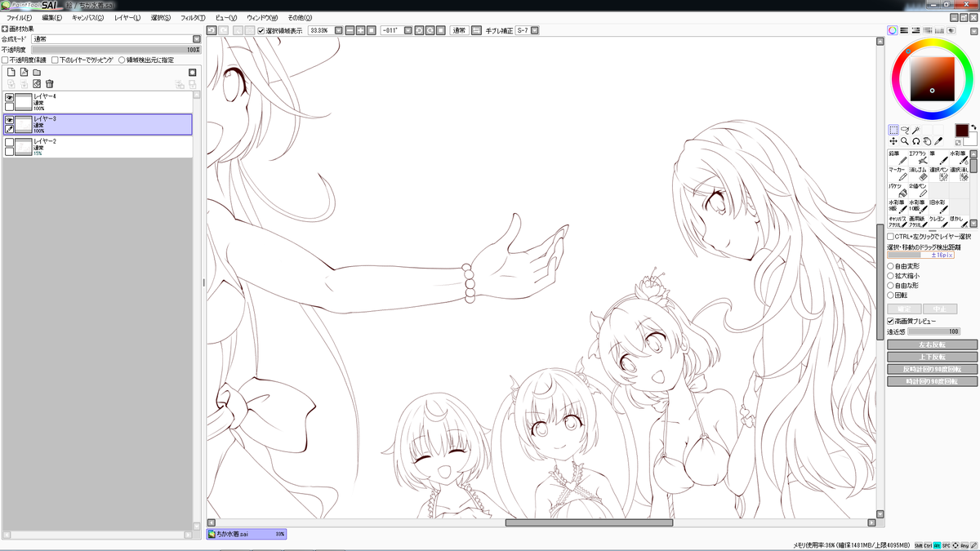This screenshot has height=551, width=980.
Task: Show the RGB sliders panel
Action: pyautogui.click(x=904, y=30)
